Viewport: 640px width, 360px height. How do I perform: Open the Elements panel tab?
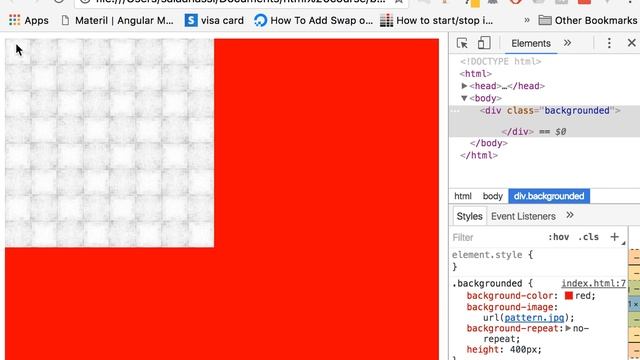click(x=531, y=43)
